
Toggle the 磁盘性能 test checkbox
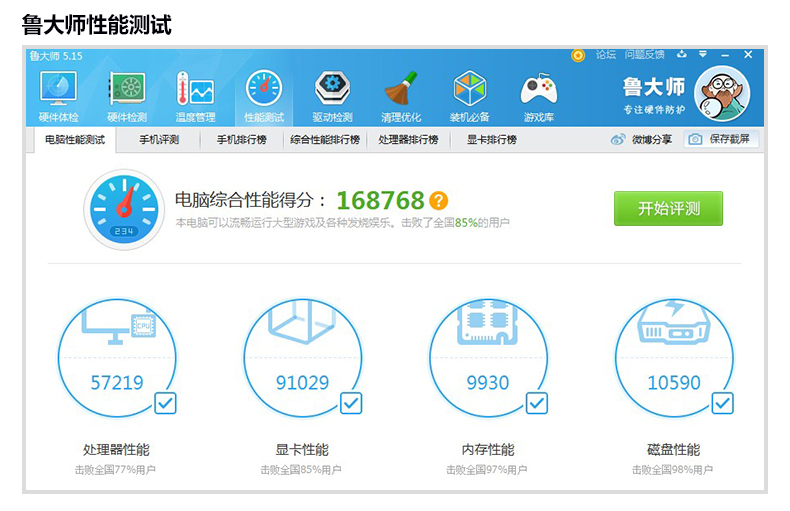pyautogui.click(x=722, y=403)
